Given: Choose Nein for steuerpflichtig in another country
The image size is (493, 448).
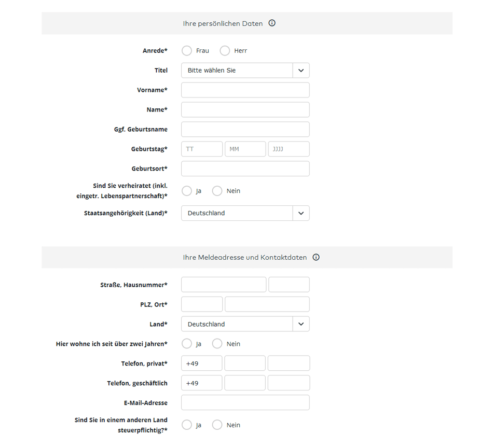Looking at the screenshot, I should click(x=217, y=425).
